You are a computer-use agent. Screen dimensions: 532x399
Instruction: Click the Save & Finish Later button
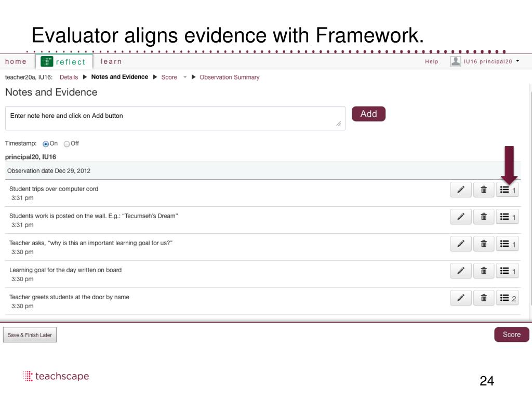tap(30, 335)
